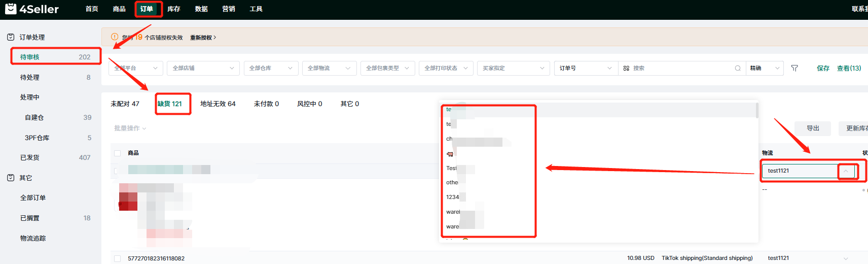Check the select-all checkbox beside 商品
The height and width of the screenshot is (264, 868).
click(118, 153)
